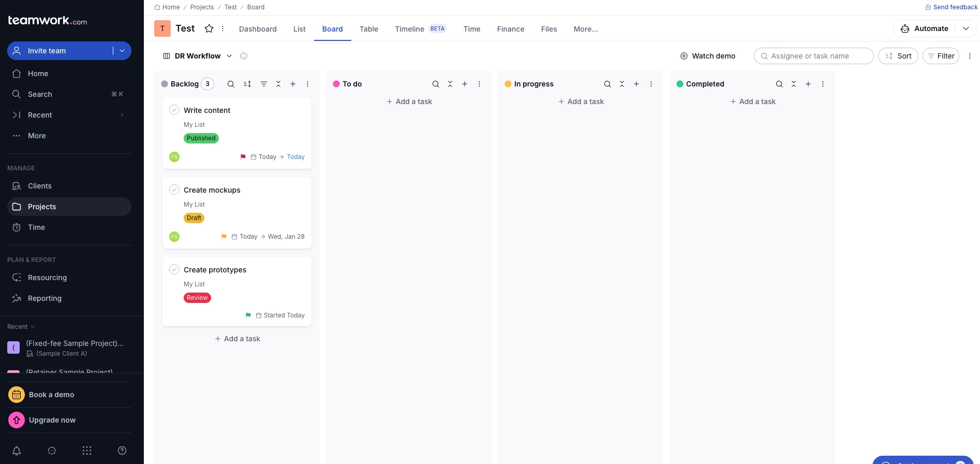
Task: Open Reporting in sidebar
Action: [x=69, y=298]
